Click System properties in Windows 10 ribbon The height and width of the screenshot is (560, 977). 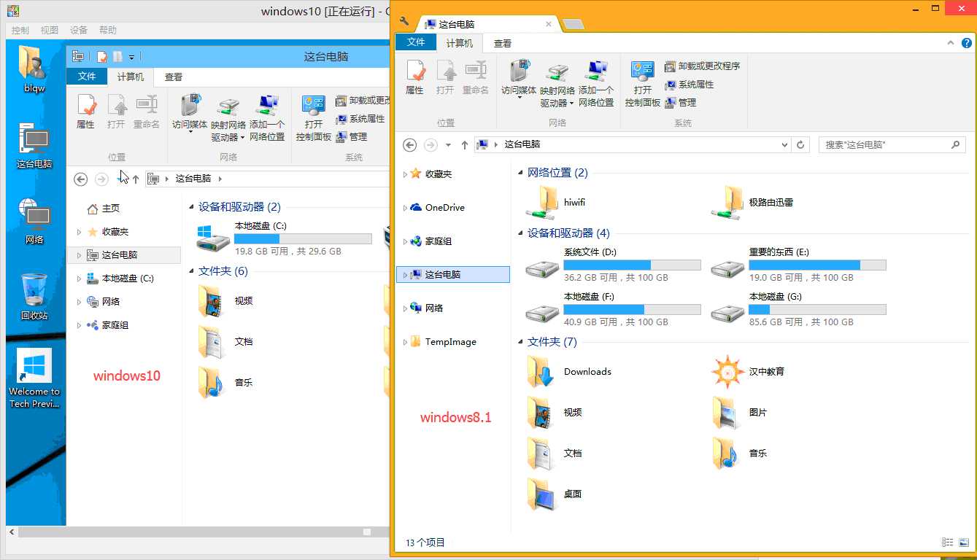[360, 119]
